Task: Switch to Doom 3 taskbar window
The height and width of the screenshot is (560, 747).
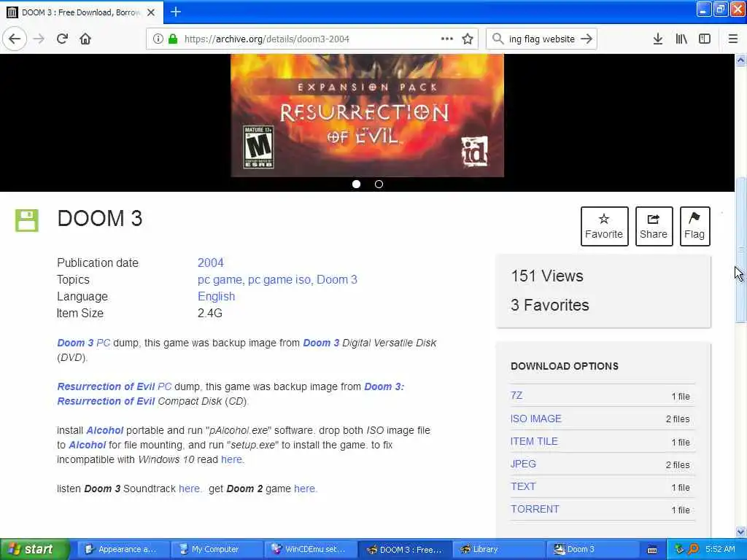Action: 592,550
